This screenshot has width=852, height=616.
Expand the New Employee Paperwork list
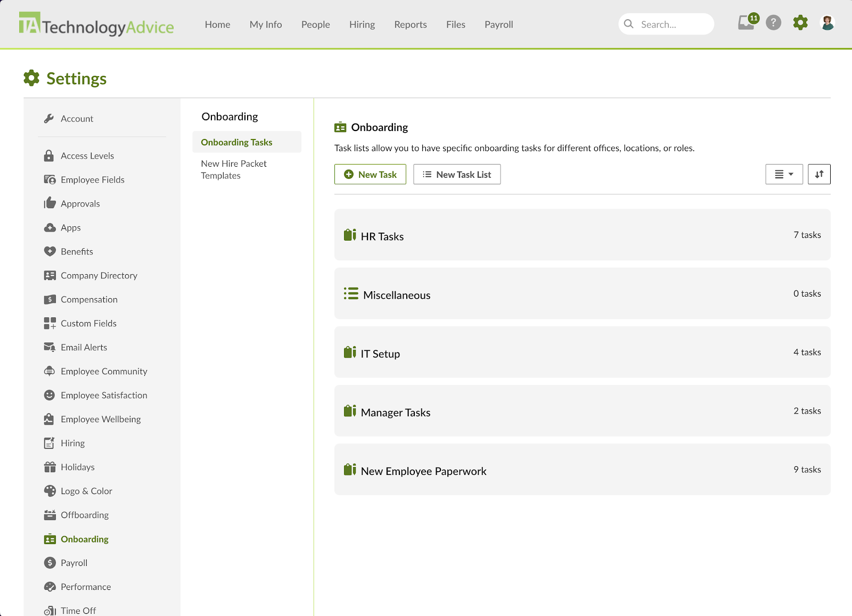coord(583,469)
